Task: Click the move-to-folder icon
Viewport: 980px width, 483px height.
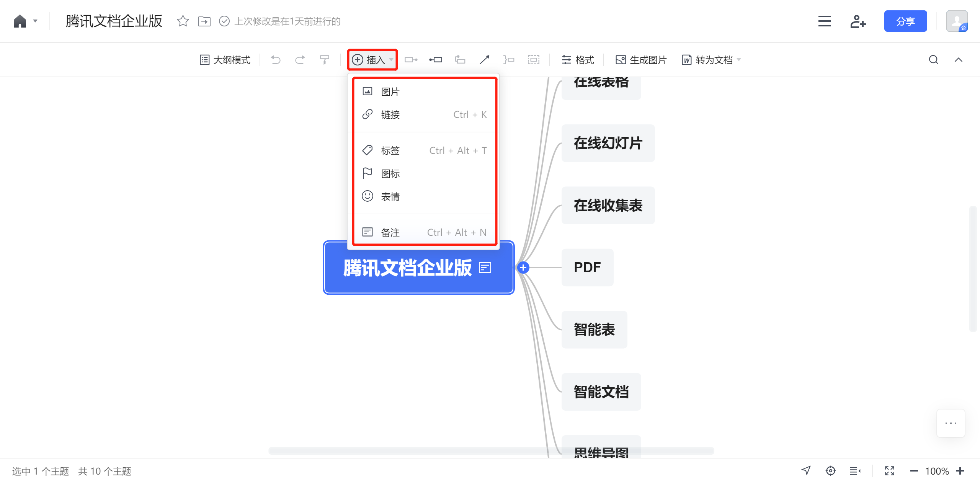Action: pyautogui.click(x=204, y=21)
